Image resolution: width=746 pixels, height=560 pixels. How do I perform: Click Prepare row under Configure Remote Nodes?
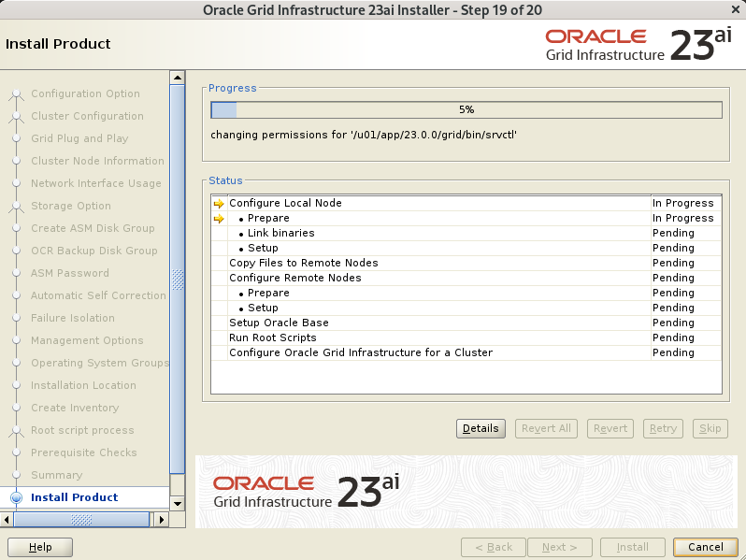coord(466,293)
